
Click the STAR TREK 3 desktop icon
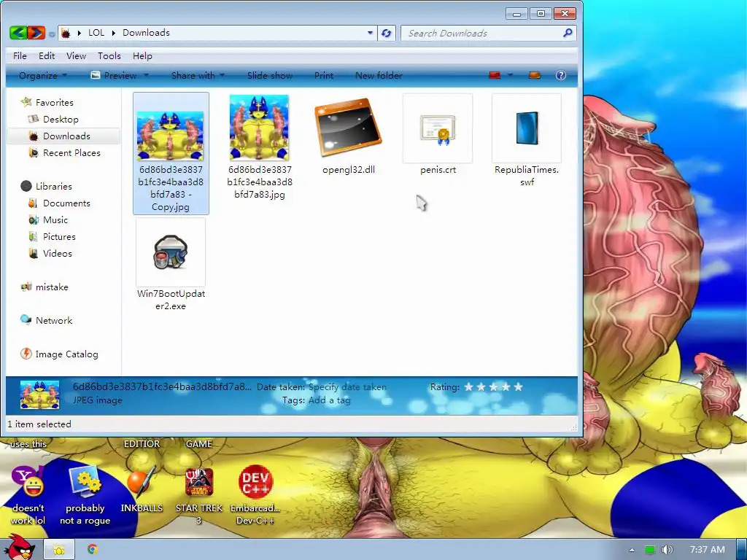tap(198, 495)
